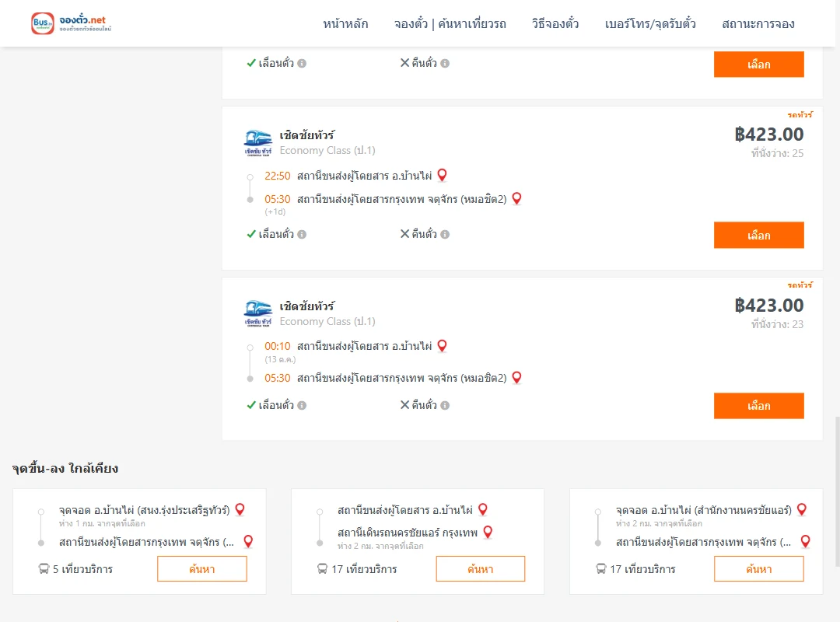Click bus icon in สำนักงานนครชัยแอร์ card

[601, 569]
